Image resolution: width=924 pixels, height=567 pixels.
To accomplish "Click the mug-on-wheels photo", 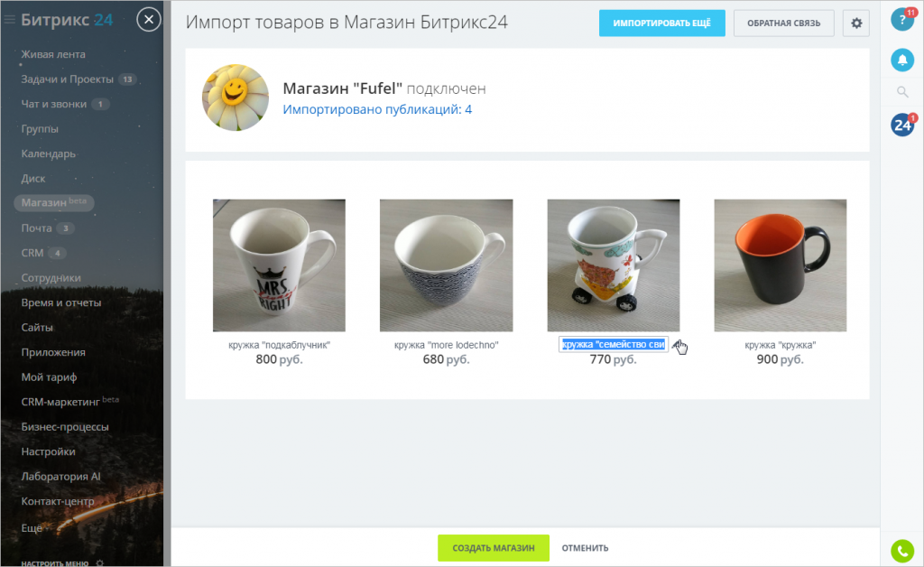I will click(613, 265).
